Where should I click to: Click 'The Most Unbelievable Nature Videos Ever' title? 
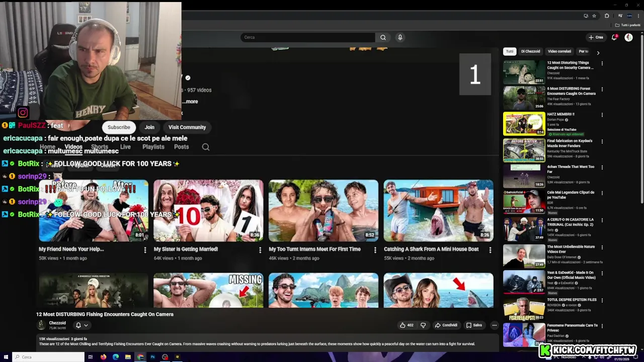tap(571, 249)
